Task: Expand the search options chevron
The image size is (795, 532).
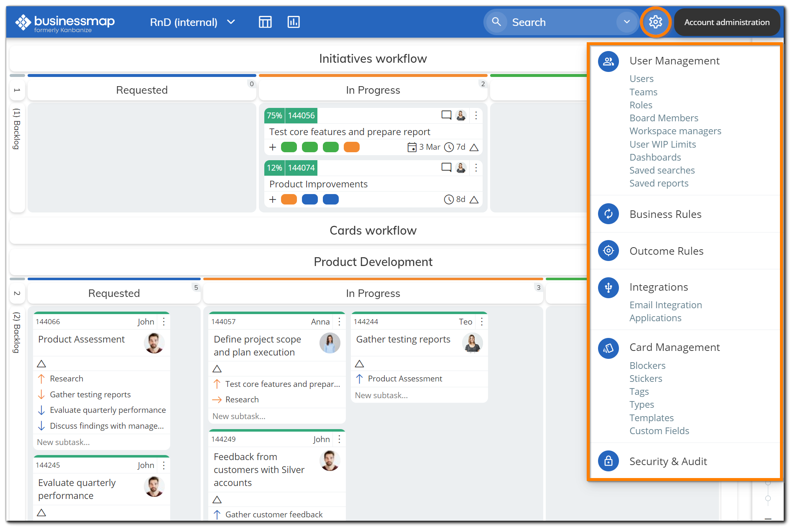Action: [626, 22]
